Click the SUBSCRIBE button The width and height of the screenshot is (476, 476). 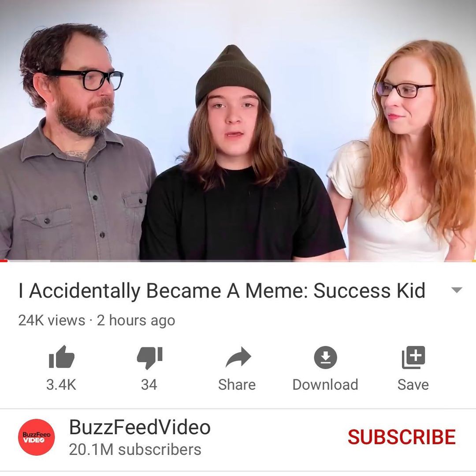coord(402,437)
